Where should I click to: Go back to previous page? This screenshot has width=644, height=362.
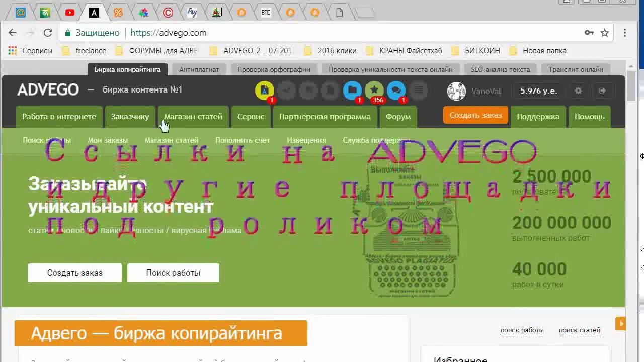pyautogui.click(x=13, y=33)
